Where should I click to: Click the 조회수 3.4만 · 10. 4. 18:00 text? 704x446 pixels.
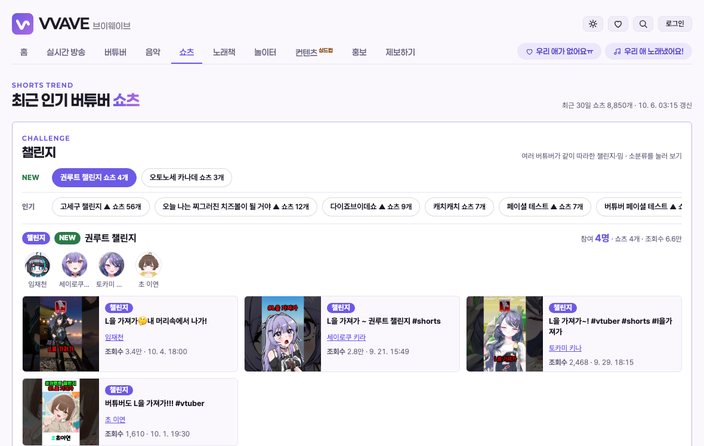click(x=146, y=352)
